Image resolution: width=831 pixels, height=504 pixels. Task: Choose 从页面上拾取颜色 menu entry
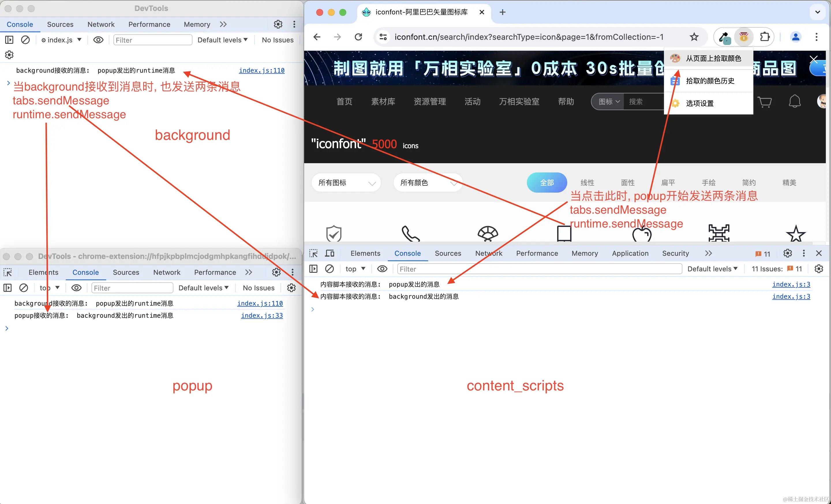(709, 59)
